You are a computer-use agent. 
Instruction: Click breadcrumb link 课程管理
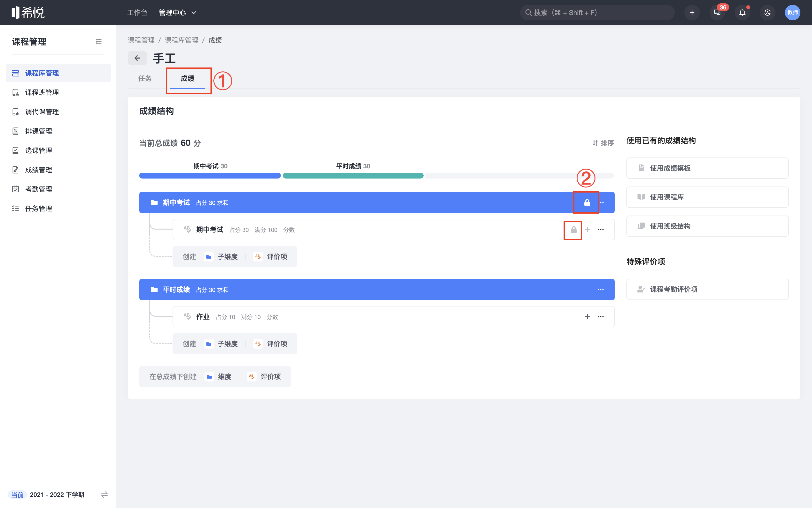[x=141, y=40]
